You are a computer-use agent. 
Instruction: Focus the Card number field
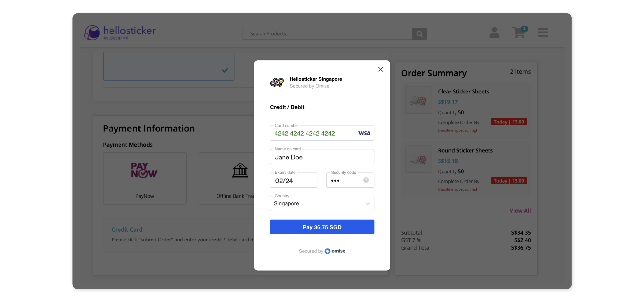click(322, 133)
